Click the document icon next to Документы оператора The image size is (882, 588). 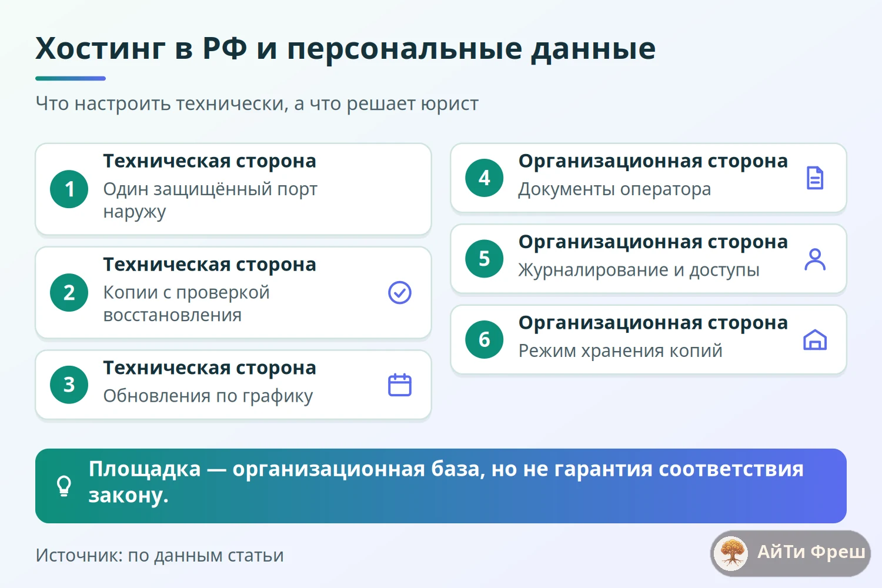pyautogui.click(x=815, y=178)
